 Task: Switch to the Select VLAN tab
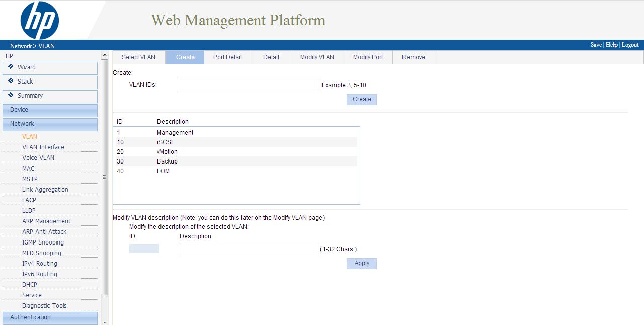[x=138, y=57]
